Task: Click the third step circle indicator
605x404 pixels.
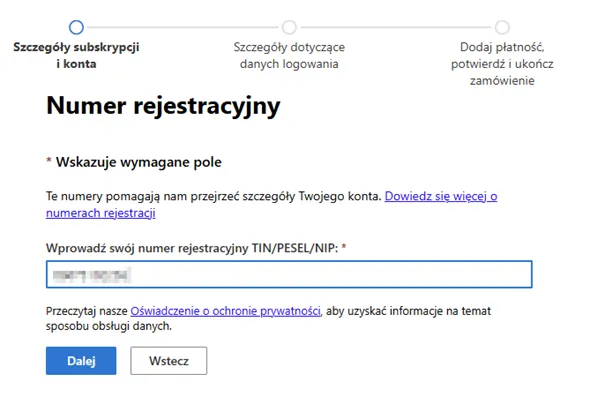Action: click(x=502, y=27)
